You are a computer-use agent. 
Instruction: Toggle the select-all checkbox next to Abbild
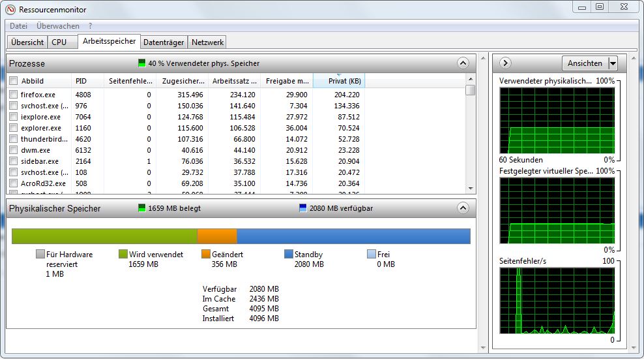(14, 80)
